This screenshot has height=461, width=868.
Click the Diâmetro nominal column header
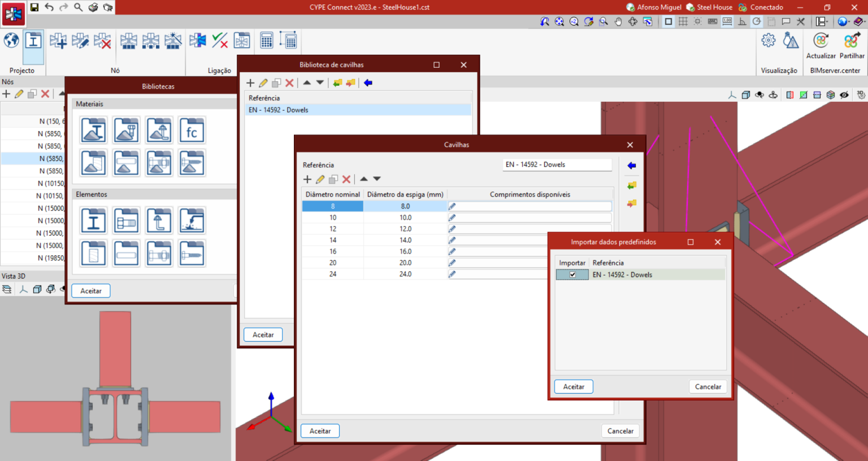click(333, 194)
